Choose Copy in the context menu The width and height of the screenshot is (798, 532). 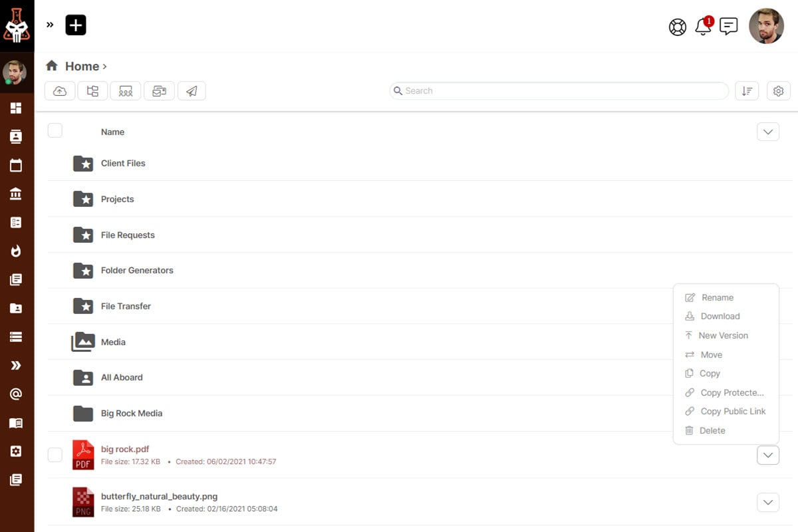710,374
